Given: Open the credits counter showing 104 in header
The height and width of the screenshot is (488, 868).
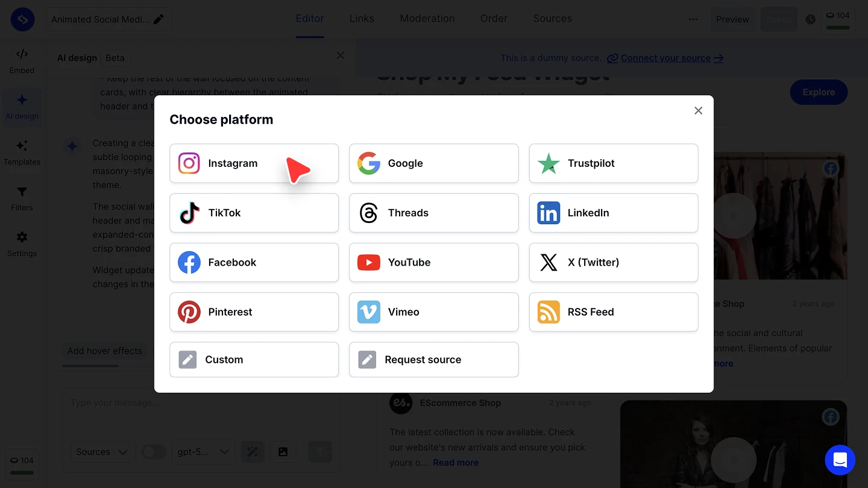Looking at the screenshot, I should coord(838,19).
